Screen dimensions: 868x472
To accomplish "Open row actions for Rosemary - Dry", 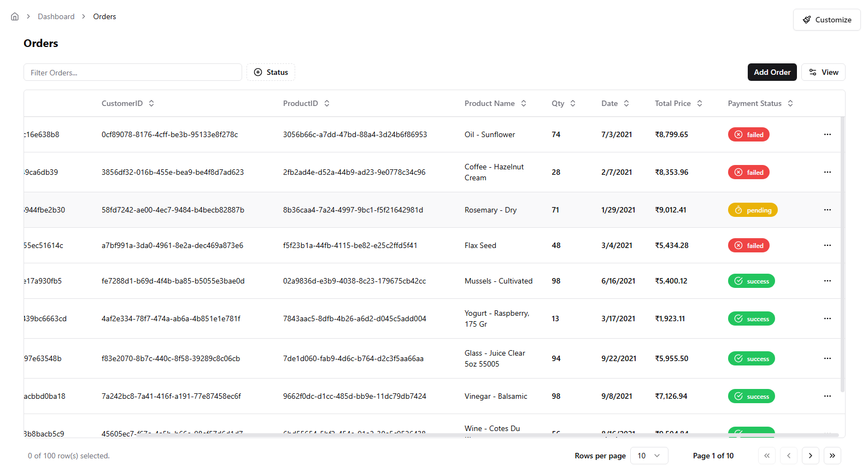I will (828, 210).
